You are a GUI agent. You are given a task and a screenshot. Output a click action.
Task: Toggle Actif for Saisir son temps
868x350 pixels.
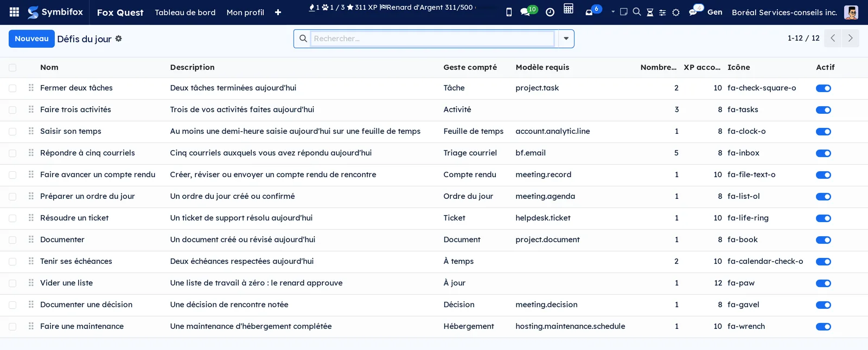tap(824, 132)
